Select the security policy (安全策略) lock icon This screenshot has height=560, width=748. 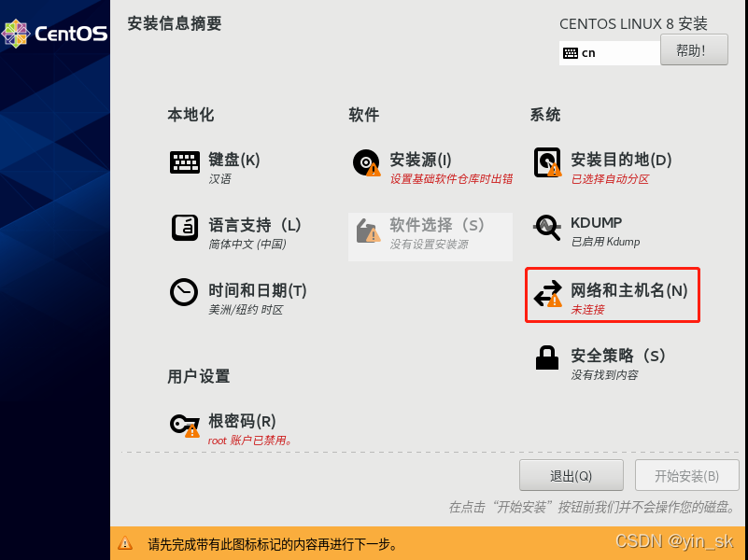tap(546, 357)
